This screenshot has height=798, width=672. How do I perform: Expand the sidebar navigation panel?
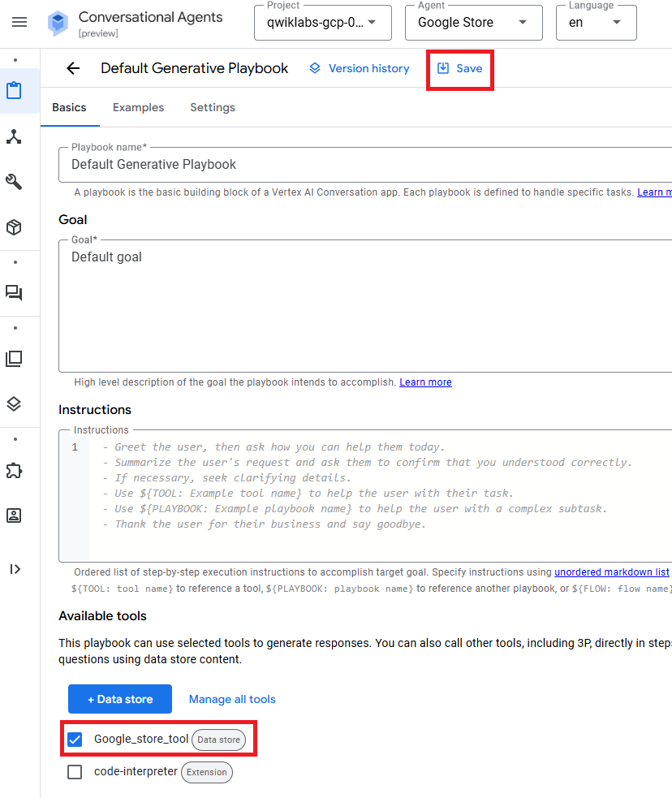(15, 569)
